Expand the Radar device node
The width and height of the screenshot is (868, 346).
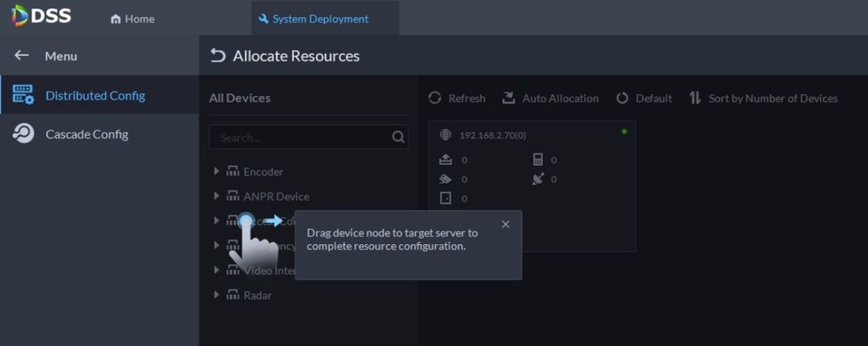217,295
